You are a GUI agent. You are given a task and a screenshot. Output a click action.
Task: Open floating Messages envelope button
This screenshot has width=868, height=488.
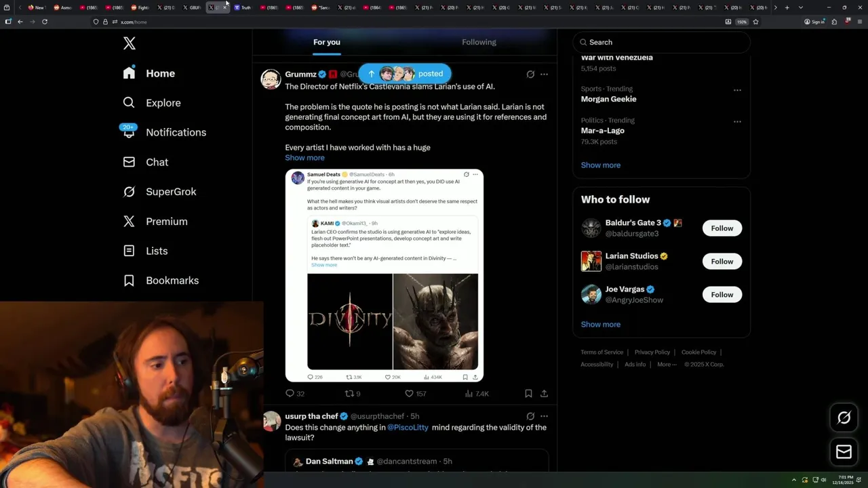click(x=844, y=451)
